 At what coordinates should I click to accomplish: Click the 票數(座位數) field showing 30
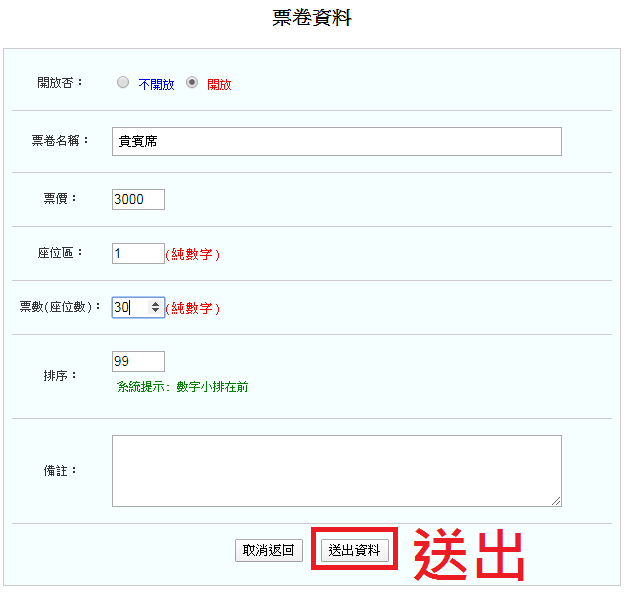click(x=128, y=308)
